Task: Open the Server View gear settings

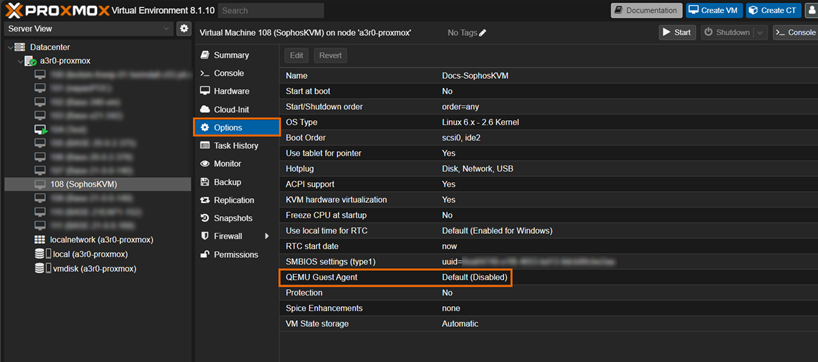Action: pos(184,29)
